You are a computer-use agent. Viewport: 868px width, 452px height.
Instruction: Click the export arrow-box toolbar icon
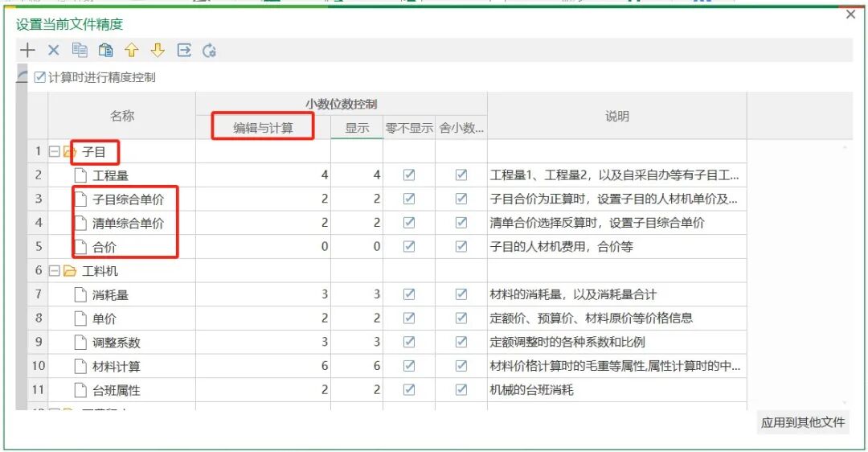[x=184, y=51]
